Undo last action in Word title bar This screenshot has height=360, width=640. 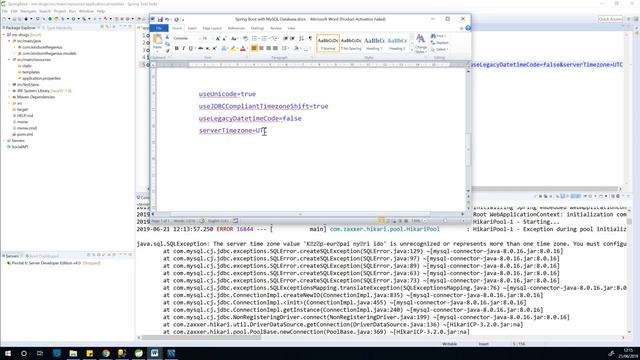(167, 19)
